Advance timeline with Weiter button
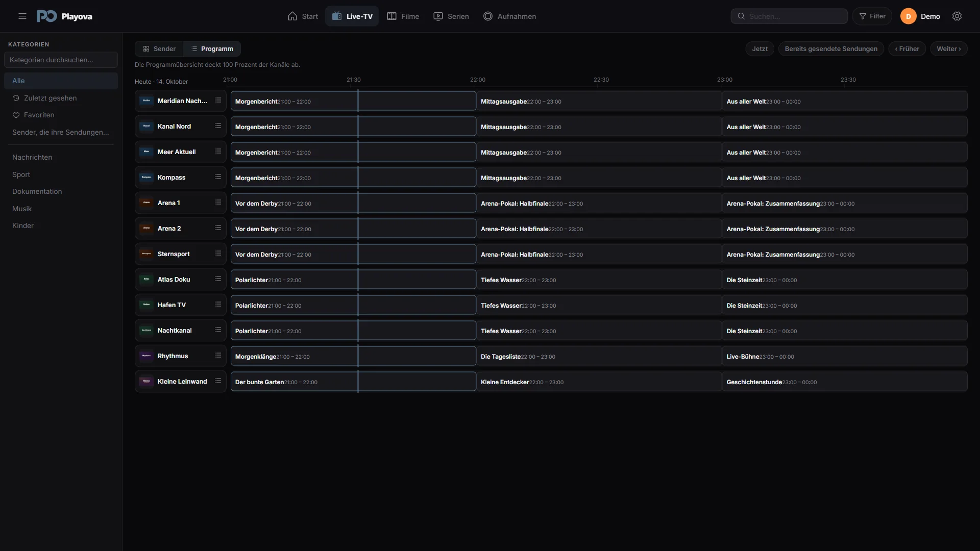The image size is (980, 551). (948, 49)
